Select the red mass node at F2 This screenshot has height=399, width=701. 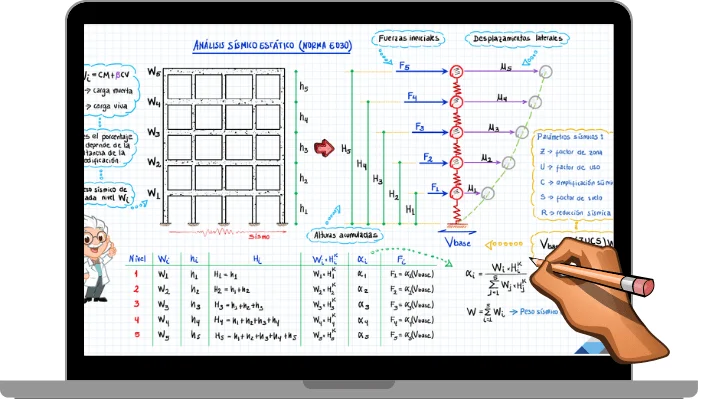456,163
